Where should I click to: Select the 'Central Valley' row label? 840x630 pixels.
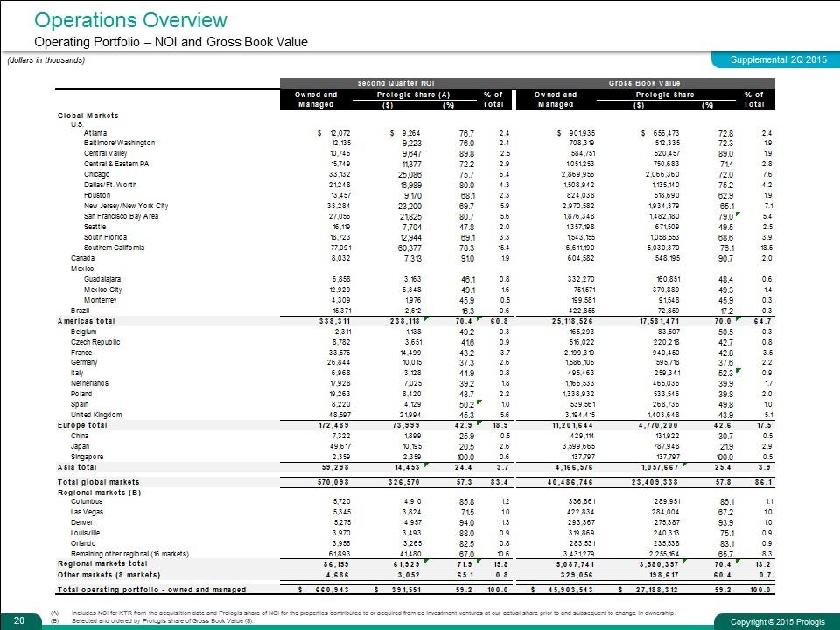(106, 153)
